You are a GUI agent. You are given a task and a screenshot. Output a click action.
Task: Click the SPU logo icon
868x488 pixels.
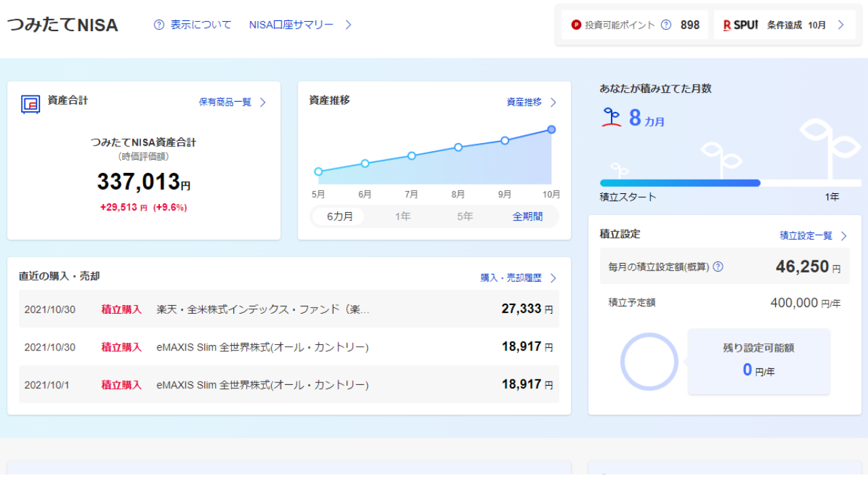tap(741, 25)
